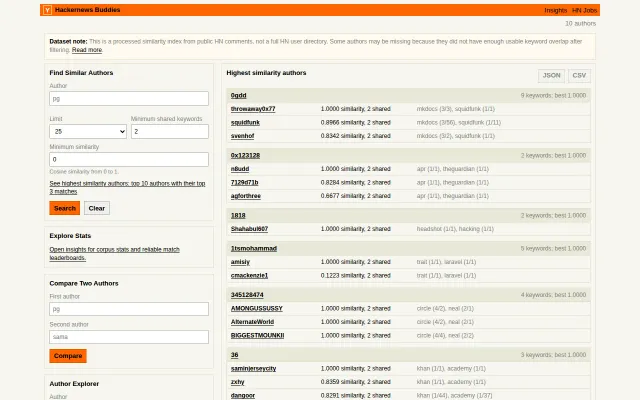Viewport: 640px width, 400px height.
Task: Click the Y logo icon in header
Action: click(47, 10)
